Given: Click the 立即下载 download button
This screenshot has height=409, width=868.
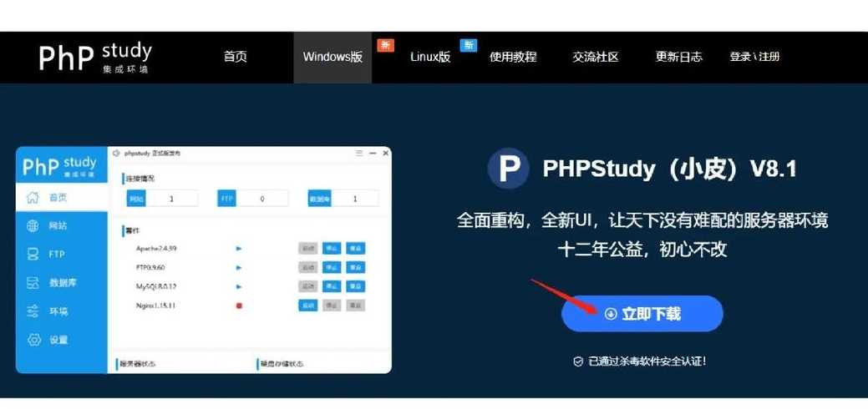Looking at the screenshot, I should (x=642, y=314).
